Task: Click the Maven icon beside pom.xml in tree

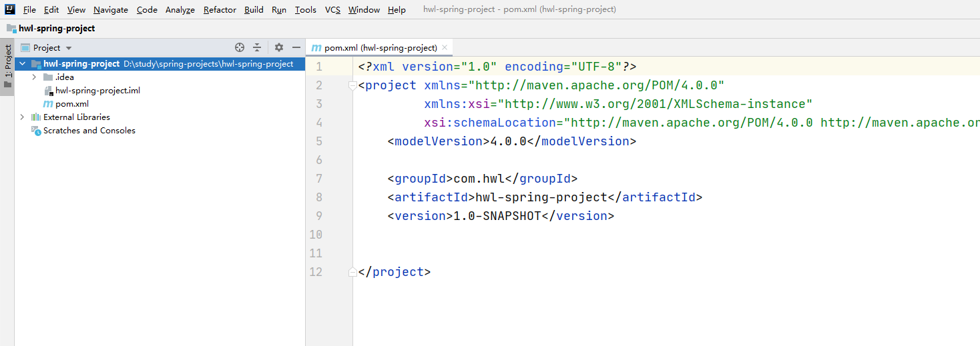Action: pos(48,104)
